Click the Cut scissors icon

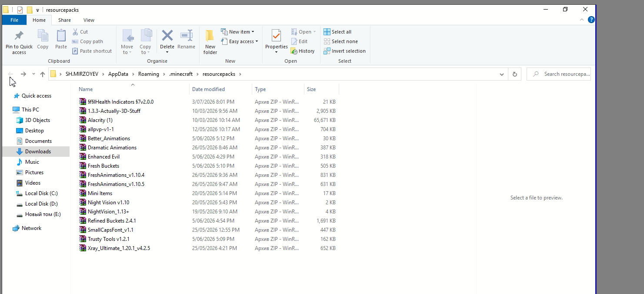(75, 32)
